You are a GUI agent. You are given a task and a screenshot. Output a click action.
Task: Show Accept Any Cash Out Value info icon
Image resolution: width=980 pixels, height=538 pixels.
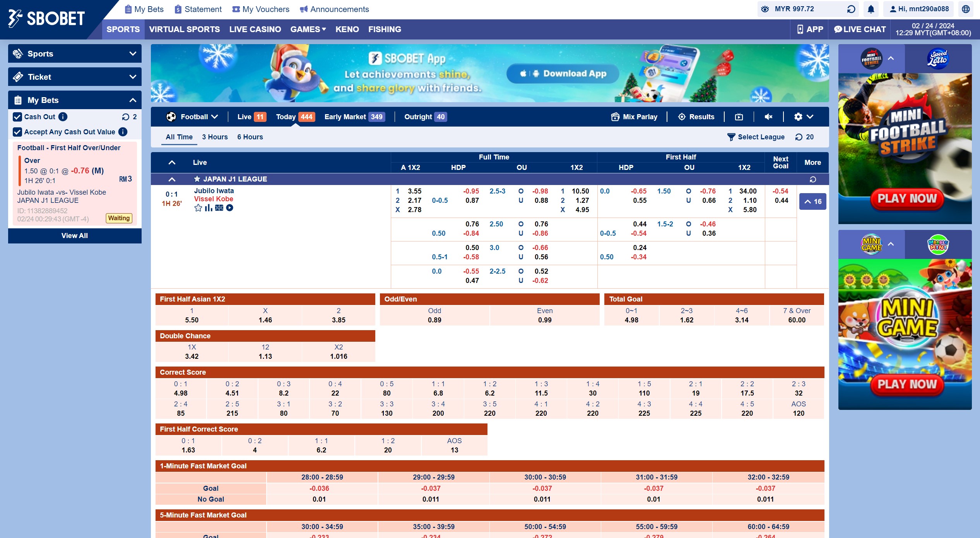point(123,132)
